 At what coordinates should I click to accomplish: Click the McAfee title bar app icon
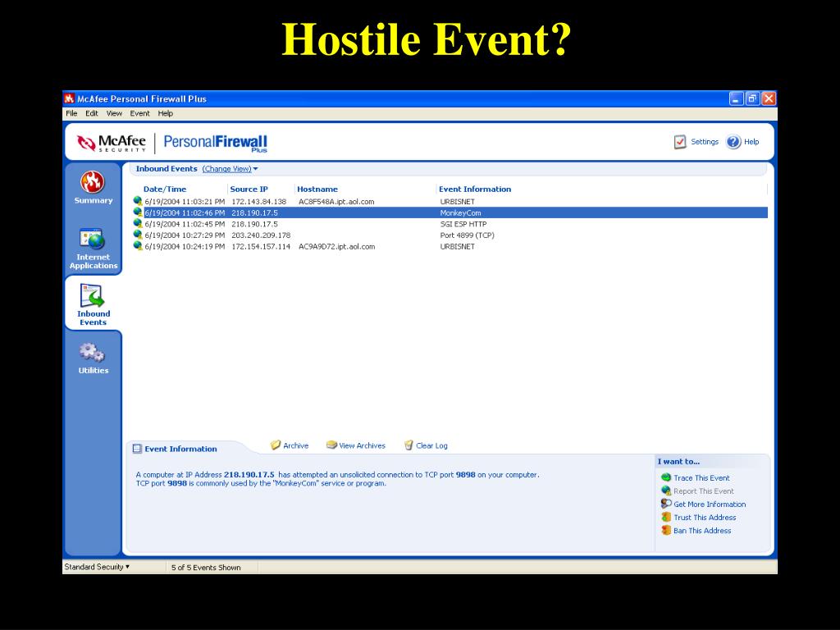pyautogui.click(x=69, y=98)
